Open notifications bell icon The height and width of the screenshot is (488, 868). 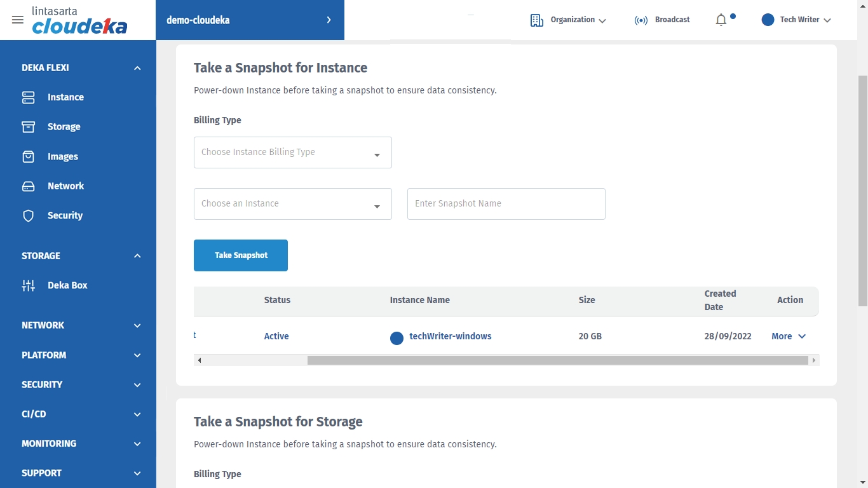pos(721,20)
